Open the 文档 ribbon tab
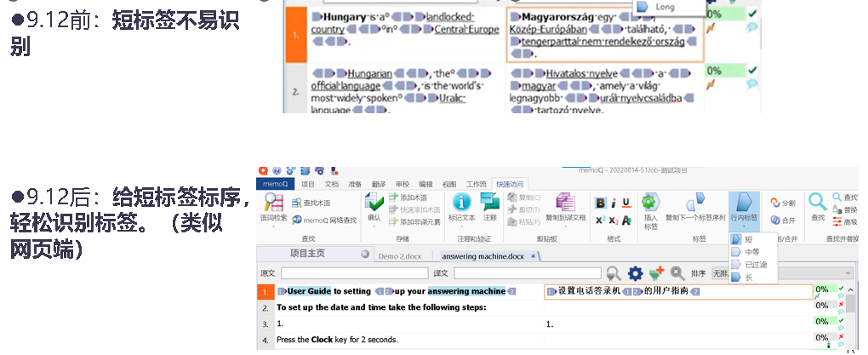Image resolution: width=868 pixels, height=355 pixels. tap(331, 184)
